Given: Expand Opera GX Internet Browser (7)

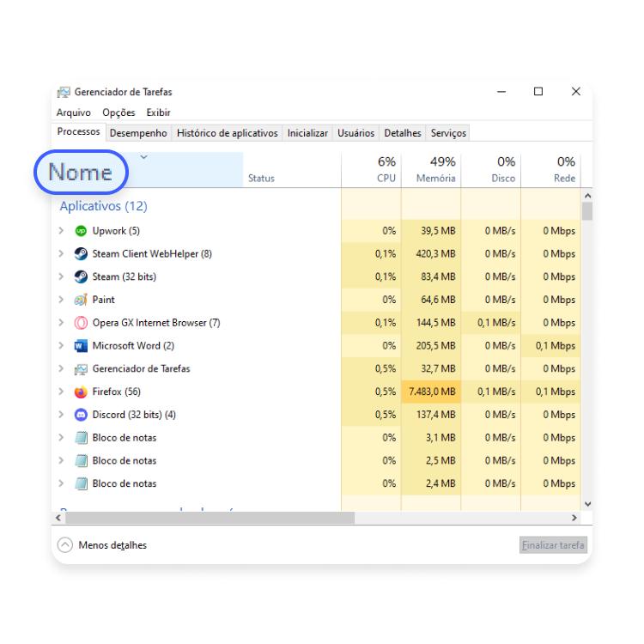Looking at the screenshot, I should (61, 323).
